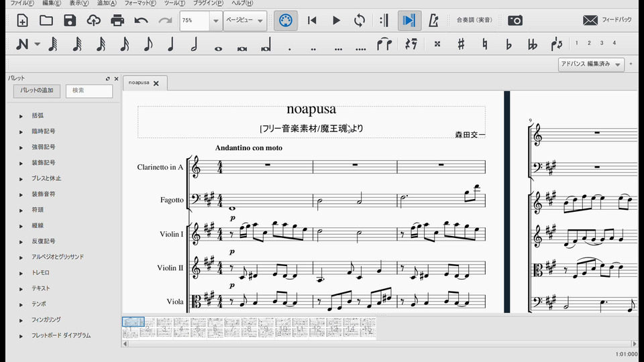
Task: Click the palette 検索 search field
Action: (x=89, y=90)
